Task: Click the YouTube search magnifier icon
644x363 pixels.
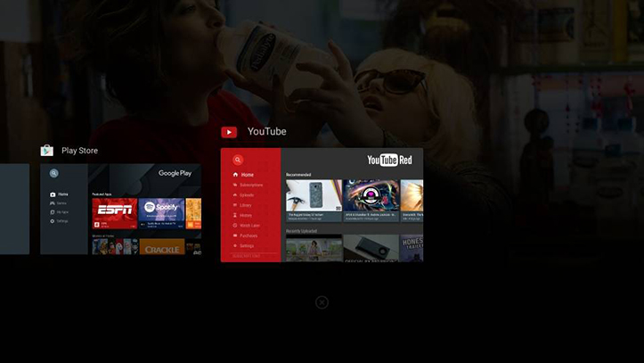Action: [x=238, y=160]
